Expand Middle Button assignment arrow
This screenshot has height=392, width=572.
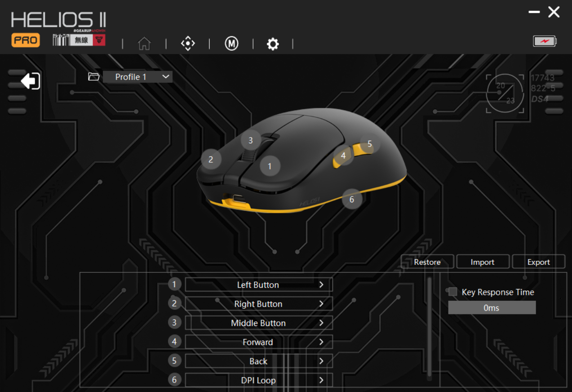coord(321,323)
